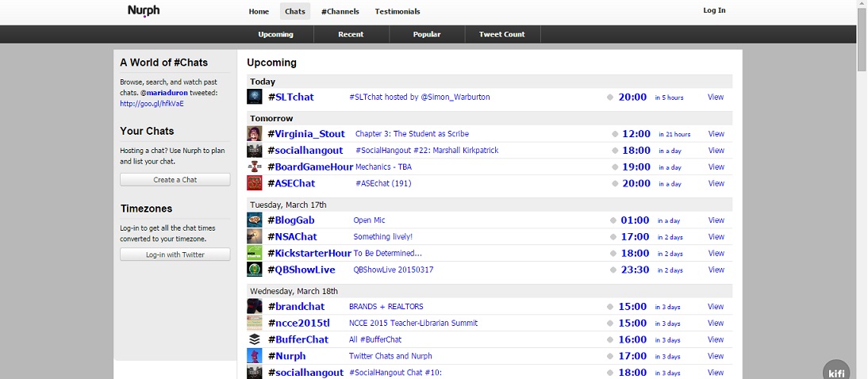Click the status dot for #BoardGameHour 19:00

point(615,167)
